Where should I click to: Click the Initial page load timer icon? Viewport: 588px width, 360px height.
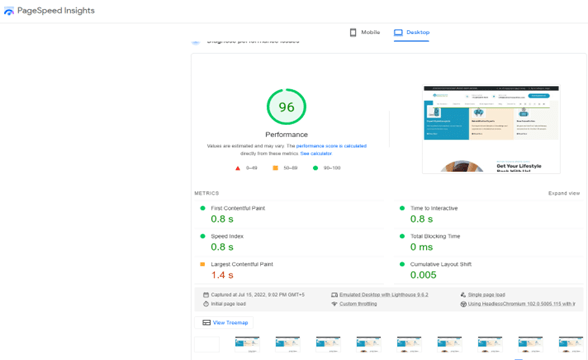click(206, 304)
